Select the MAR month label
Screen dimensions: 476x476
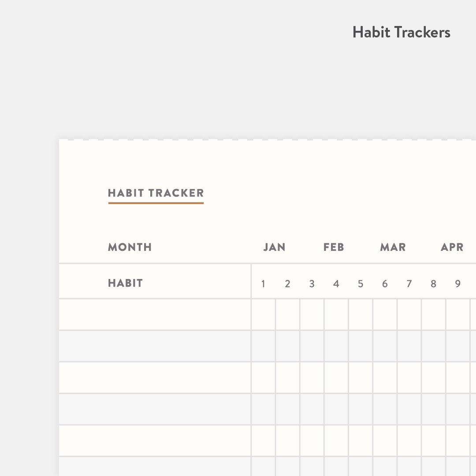[393, 247]
